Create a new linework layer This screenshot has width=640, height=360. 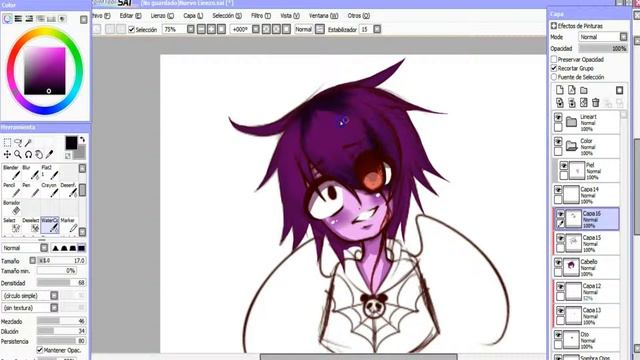(x=571, y=90)
